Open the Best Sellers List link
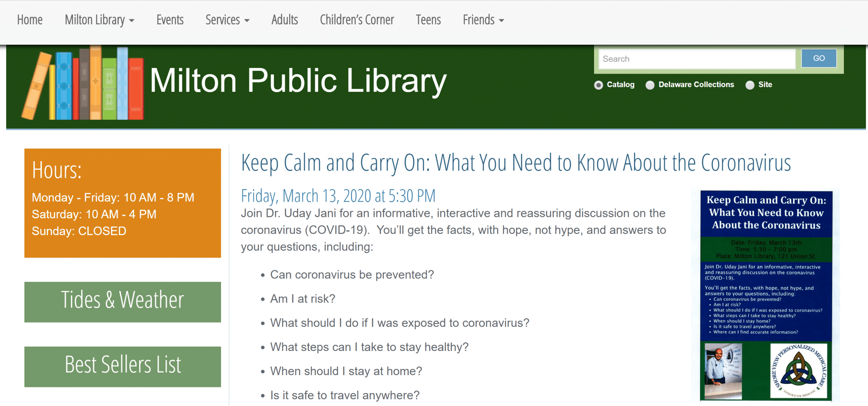 tap(123, 367)
